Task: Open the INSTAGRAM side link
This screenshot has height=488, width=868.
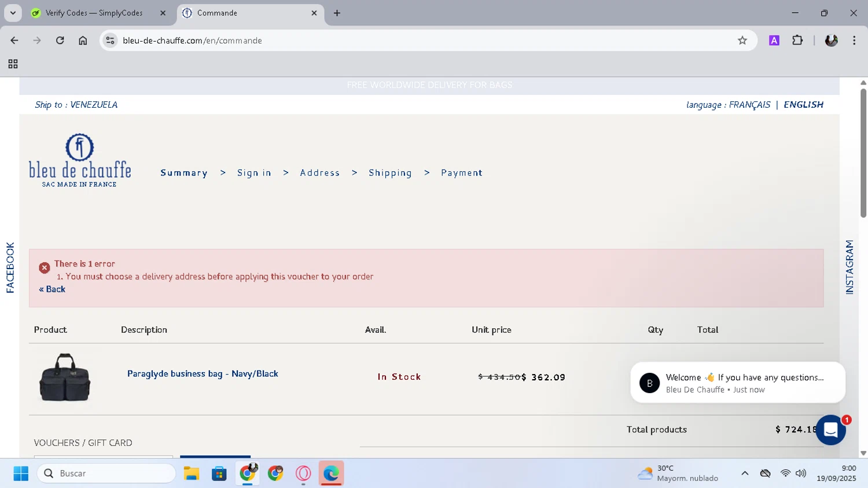Action: point(849,267)
